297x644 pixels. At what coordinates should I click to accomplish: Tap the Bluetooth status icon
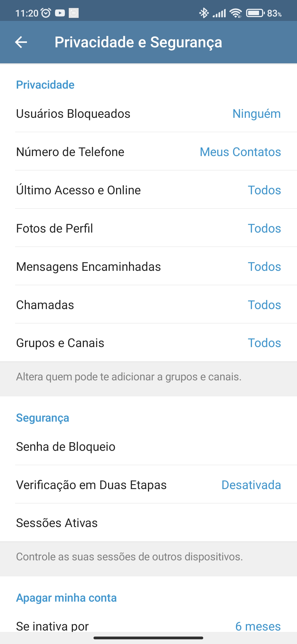coord(204,13)
